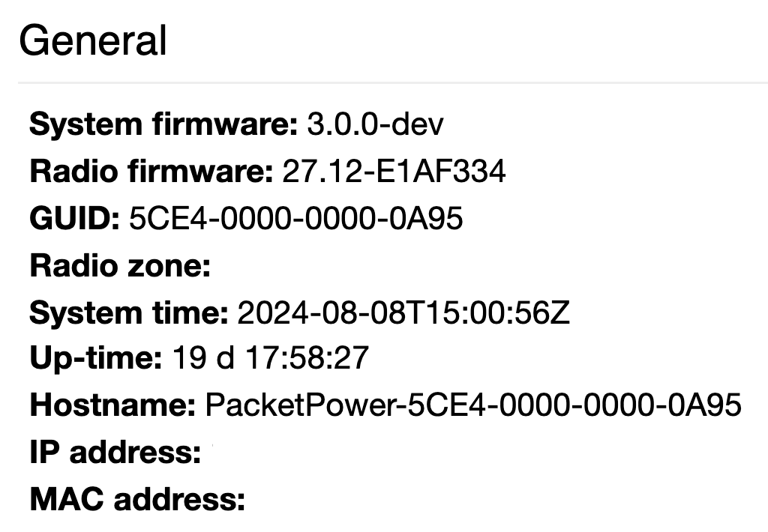Click the MAC address label
The image size is (768, 532).
137,499
